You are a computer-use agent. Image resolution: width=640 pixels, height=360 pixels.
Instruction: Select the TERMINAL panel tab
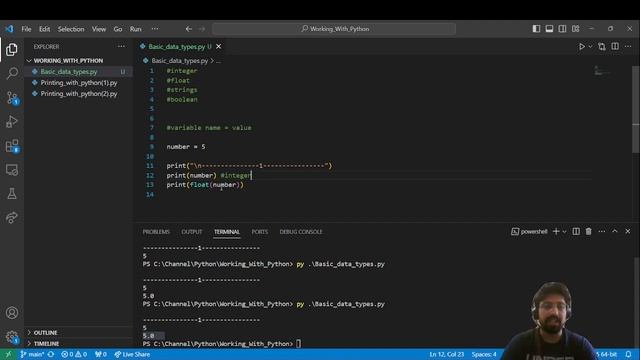pyautogui.click(x=227, y=232)
